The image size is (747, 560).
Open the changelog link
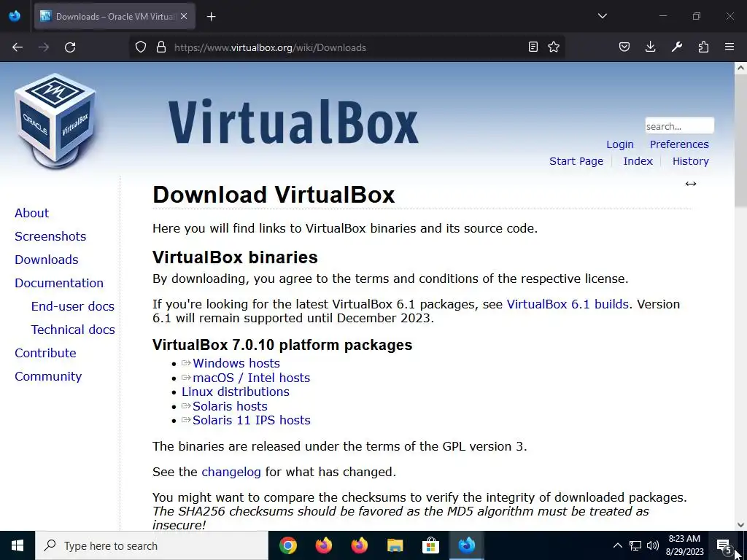click(x=231, y=472)
